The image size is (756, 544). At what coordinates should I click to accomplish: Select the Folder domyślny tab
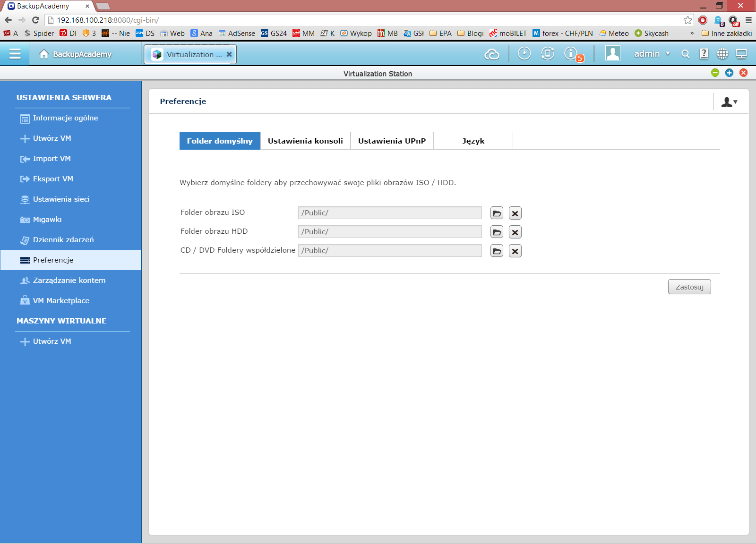point(220,141)
